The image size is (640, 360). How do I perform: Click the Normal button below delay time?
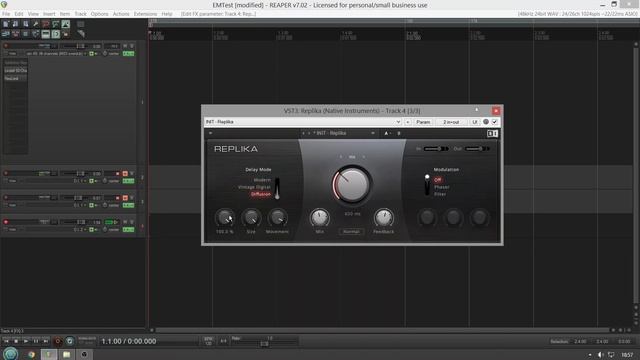pos(351,231)
